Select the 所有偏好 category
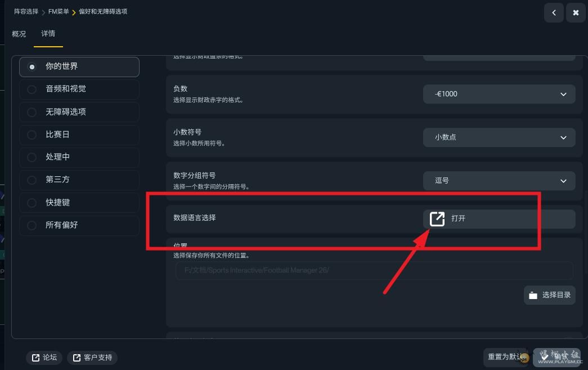Image resolution: width=588 pixels, height=370 pixels. coord(79,225)
